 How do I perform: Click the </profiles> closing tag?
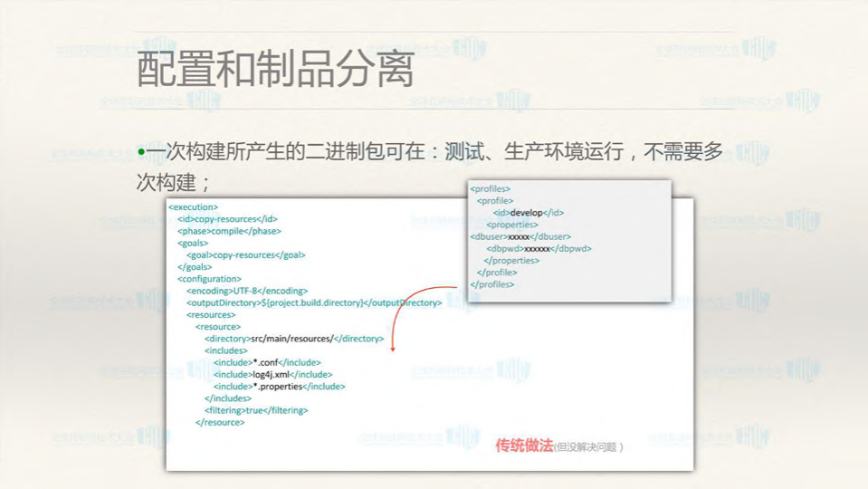(x=492, y=284)
